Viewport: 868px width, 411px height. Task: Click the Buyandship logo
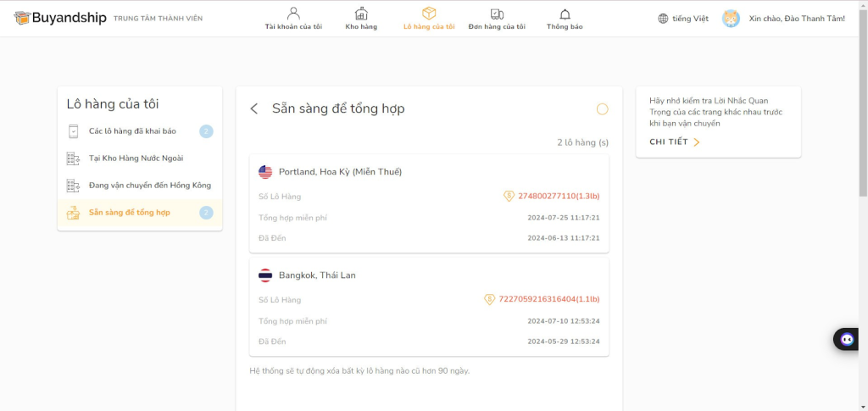coord(60,19)
